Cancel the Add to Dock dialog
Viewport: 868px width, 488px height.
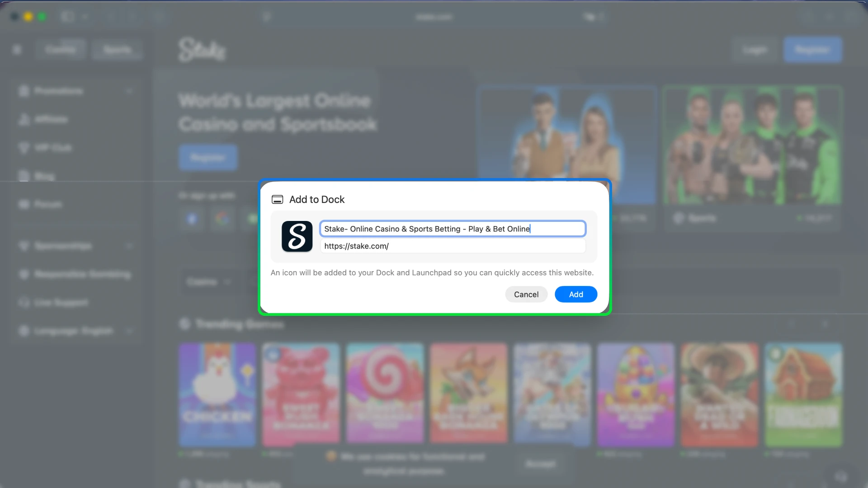click(526, 294)
